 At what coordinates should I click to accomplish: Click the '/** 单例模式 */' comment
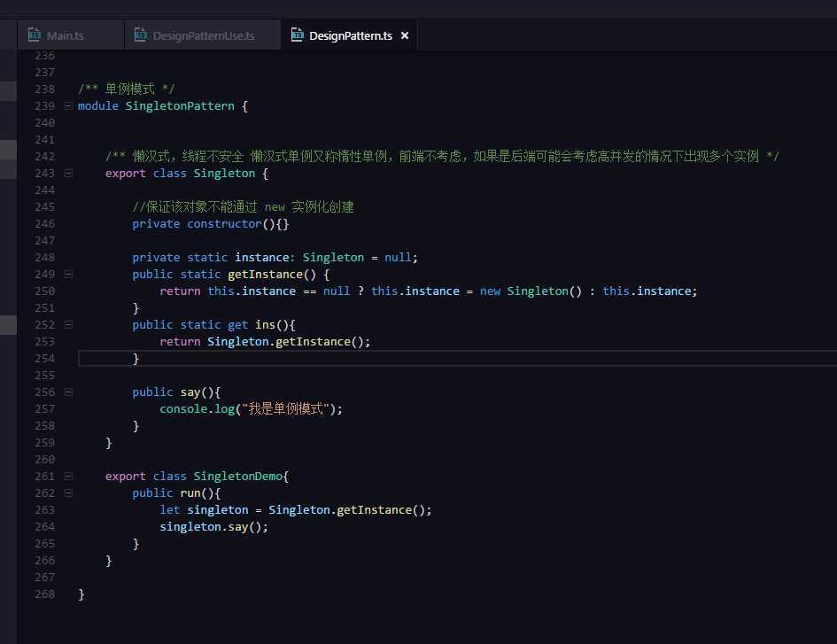tap(126, 89)
